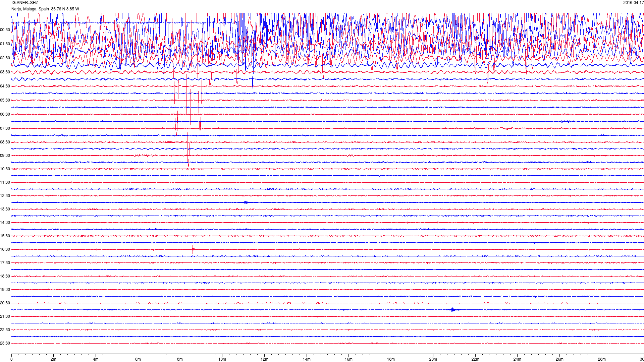This screenshot has height=362, width=644.
Task: Click the 4m tick label on time axis
Action: pyautogui.click(x=96, y=359)
